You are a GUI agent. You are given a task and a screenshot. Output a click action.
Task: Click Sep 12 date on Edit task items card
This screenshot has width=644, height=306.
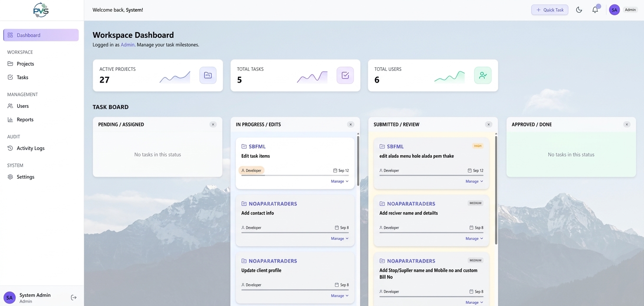click(341, 170)
